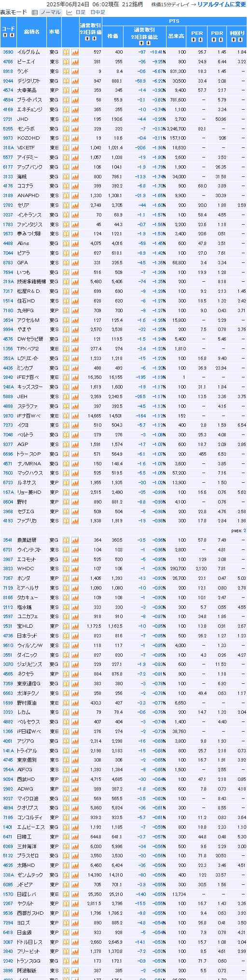Viewport: 251px width, 980px height.
Task: Open the chart icon for 西武HD
Action: point(75,779)
